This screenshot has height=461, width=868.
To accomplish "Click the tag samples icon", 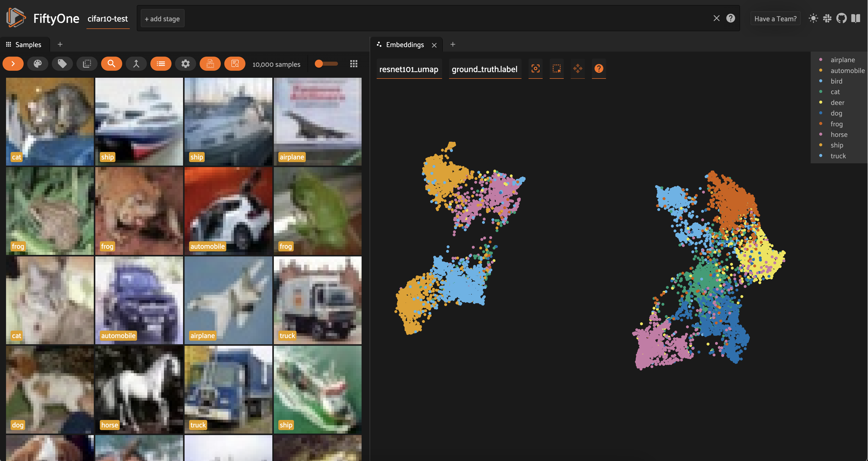I will pos(62,64).
